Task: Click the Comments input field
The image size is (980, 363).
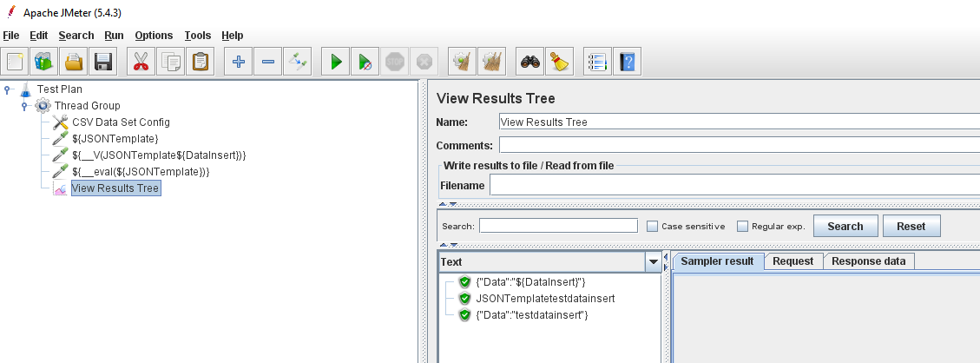Action: tap(740, 145)
